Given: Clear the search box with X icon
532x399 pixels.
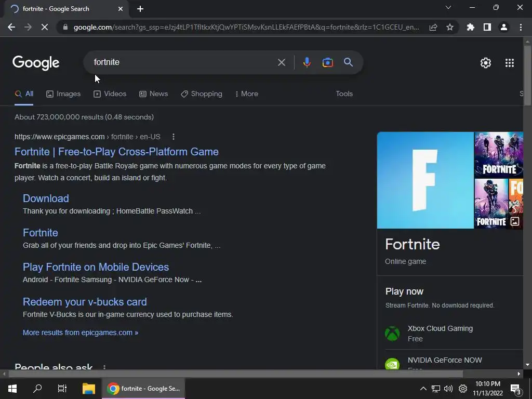Looking at the screenshot, I should [x=281, y=62].
